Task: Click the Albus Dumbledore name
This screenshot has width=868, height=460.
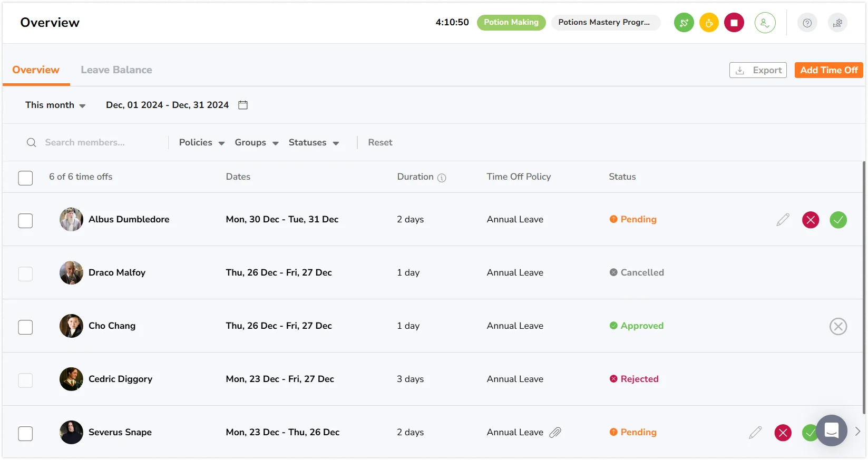Action: tap(129, 219)
